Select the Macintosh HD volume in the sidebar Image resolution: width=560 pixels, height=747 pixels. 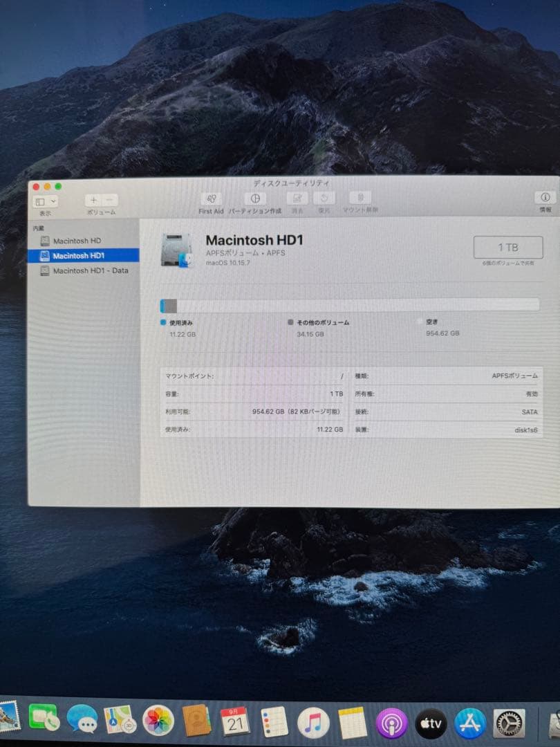click(x=76, y=241)
